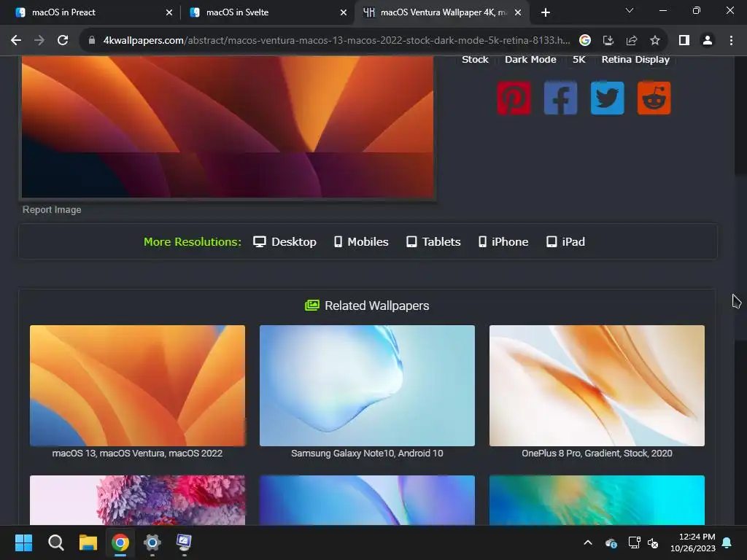Go back to the previous page
This screenshot has height=560, width=747.
(x=16, y=41)
